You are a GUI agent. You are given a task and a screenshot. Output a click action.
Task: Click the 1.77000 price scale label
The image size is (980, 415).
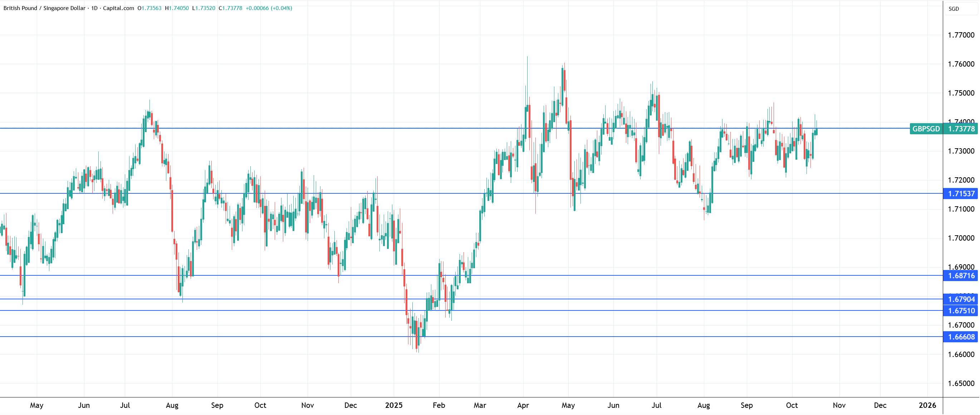click(x=961, y=35)
